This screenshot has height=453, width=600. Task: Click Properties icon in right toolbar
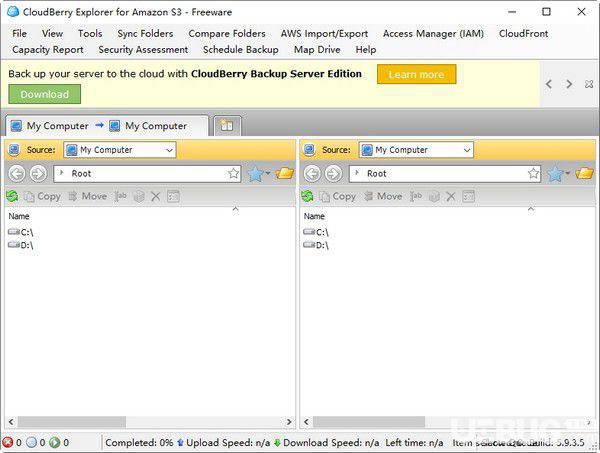(x=469, y=196)
